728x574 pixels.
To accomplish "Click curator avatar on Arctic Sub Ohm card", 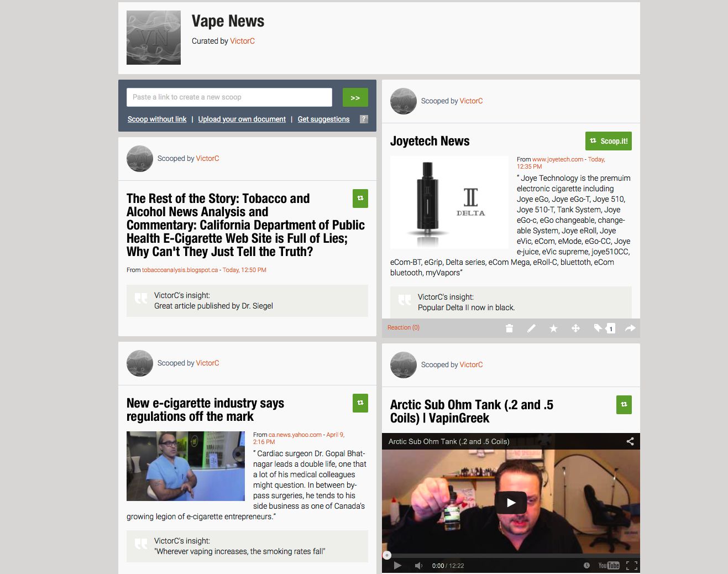I will (404, 365).
